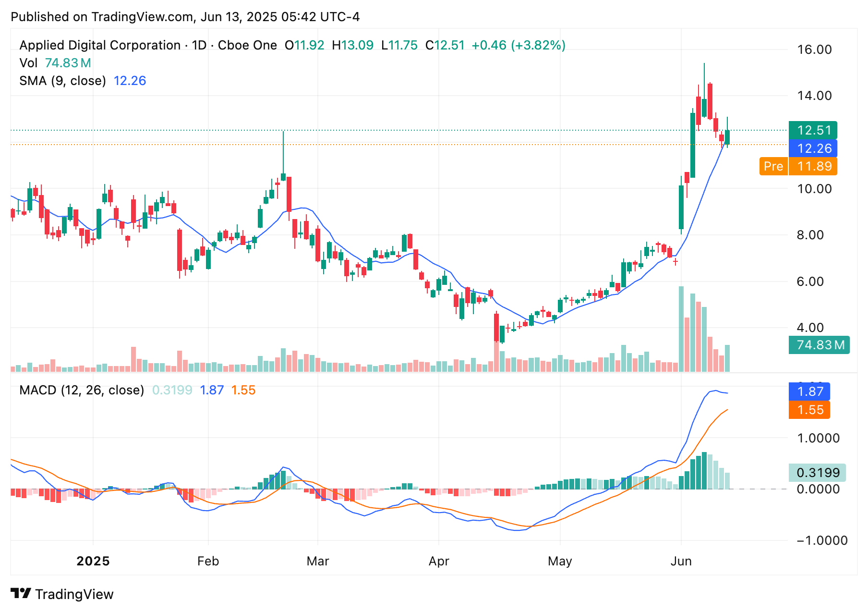Click the '14.00' price axis label
Screen dimensions: 868x612
814,96
